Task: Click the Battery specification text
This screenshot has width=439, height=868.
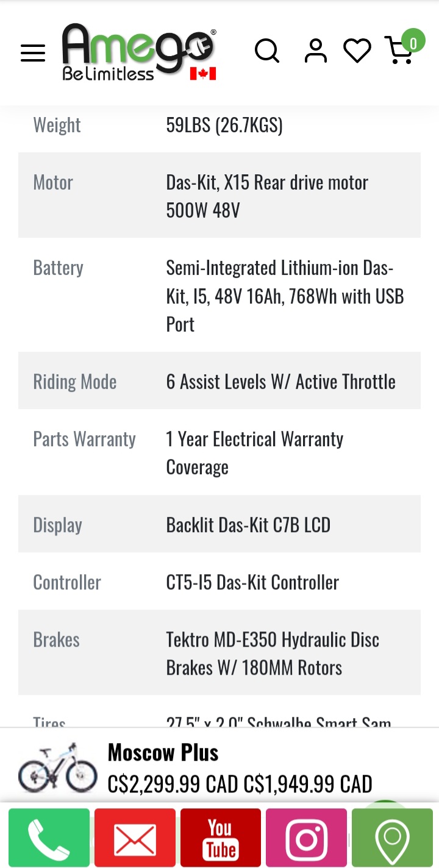Action: coord(285,296)
